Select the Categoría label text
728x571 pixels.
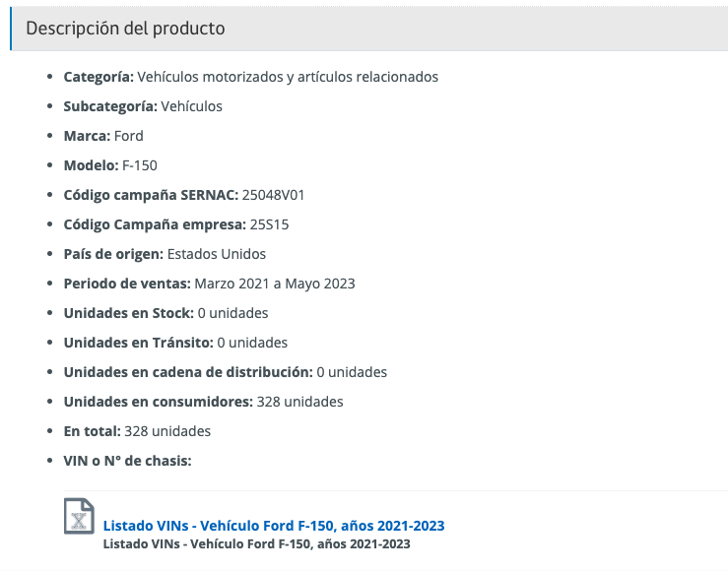99,77
